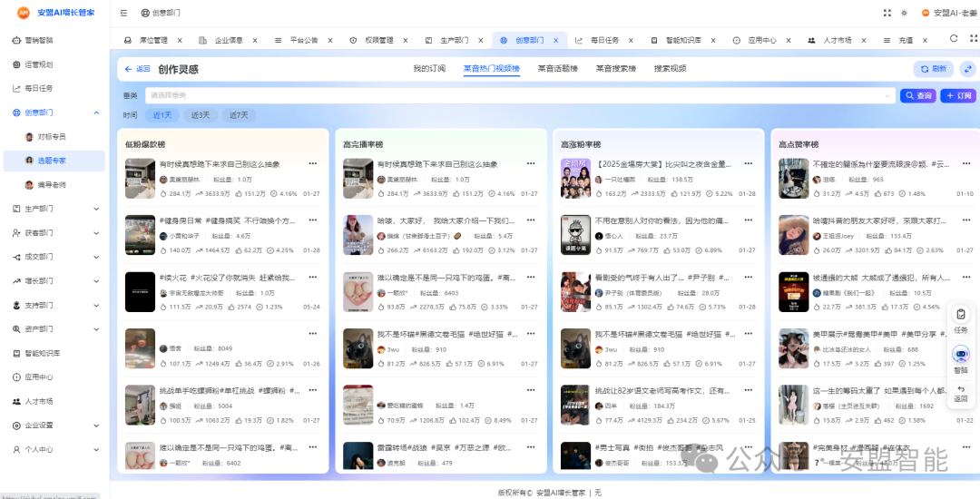Close the 创意部门 page tab

point(555,40)
